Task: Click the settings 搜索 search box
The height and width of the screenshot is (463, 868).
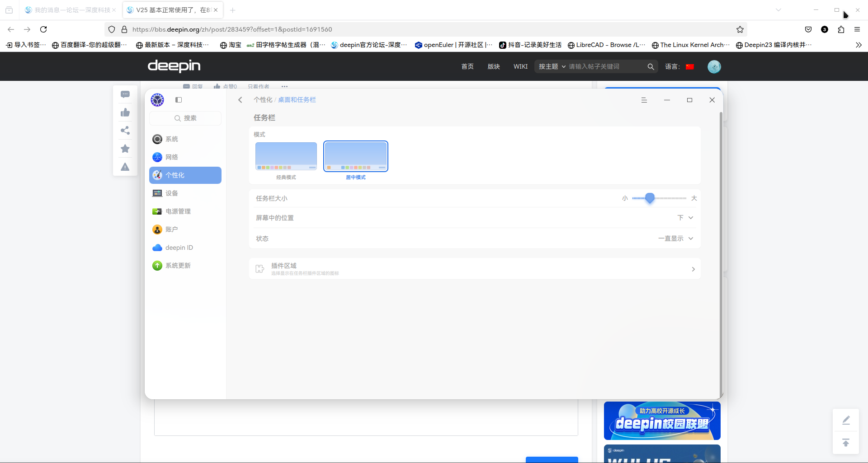Action: pyautogui.click(x=185, y=118)
